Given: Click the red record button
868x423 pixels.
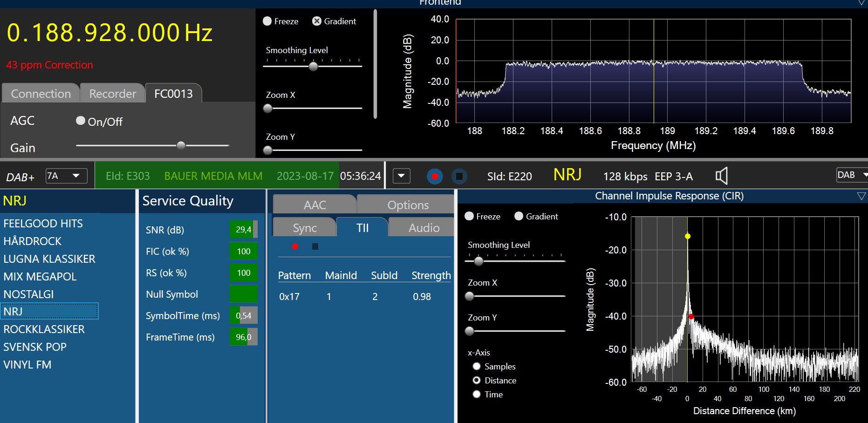Looking at the screenshot, I should [x=435, y=177].
